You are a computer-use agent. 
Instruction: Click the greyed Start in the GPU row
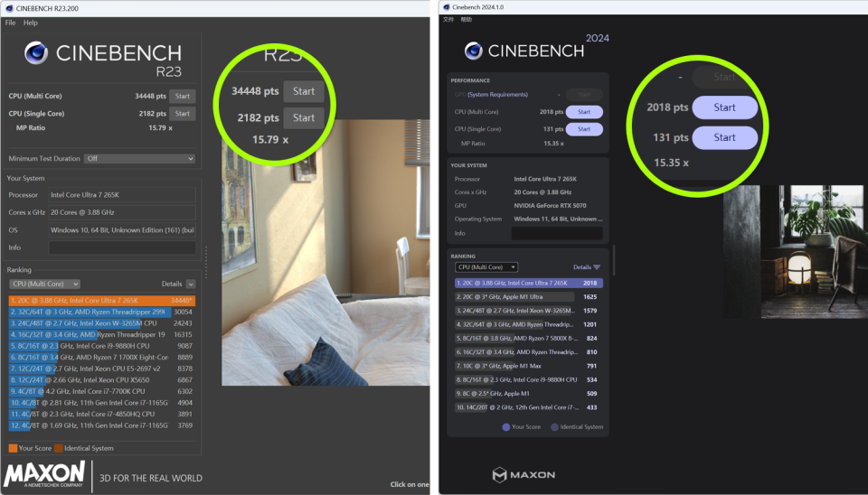[x=584, y=95]
